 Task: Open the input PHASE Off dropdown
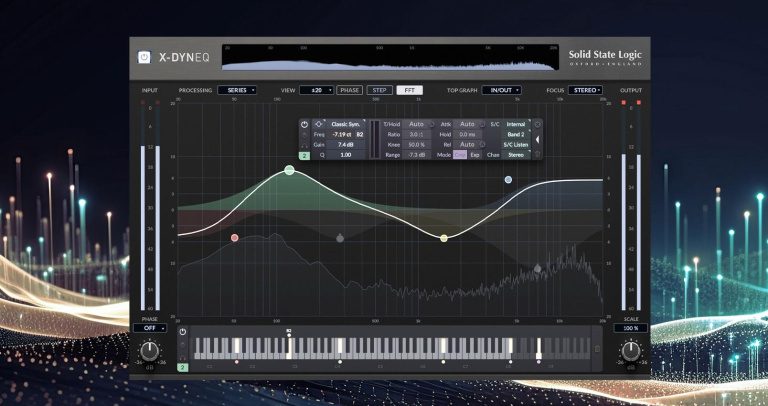149,328
